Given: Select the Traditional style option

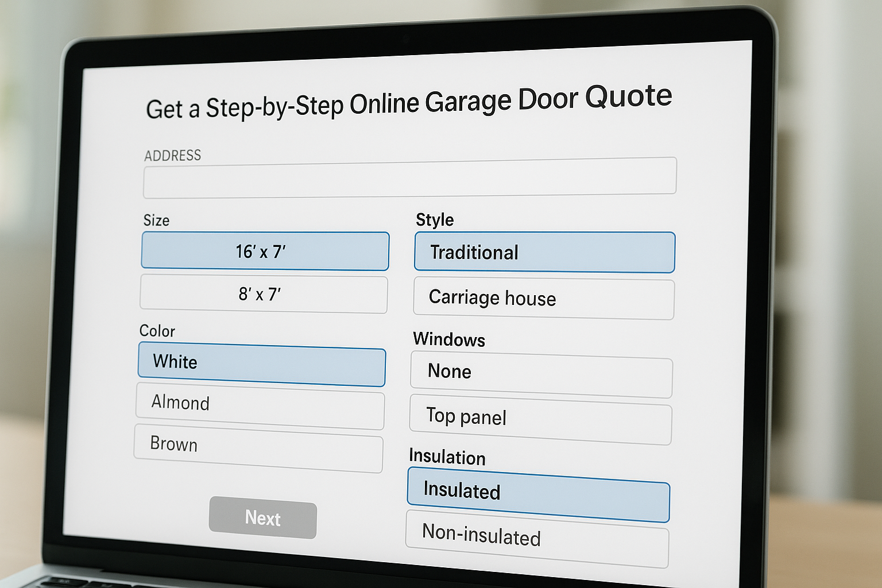Looking at the screenshot, I should click(x=544, y=252).
